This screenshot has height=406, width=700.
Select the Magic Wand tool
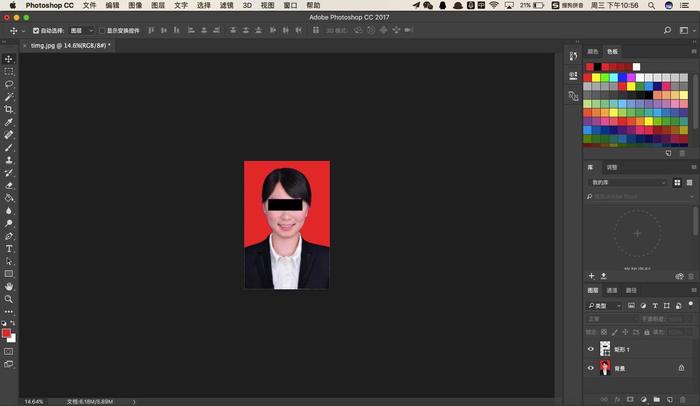tap(8, 96)
